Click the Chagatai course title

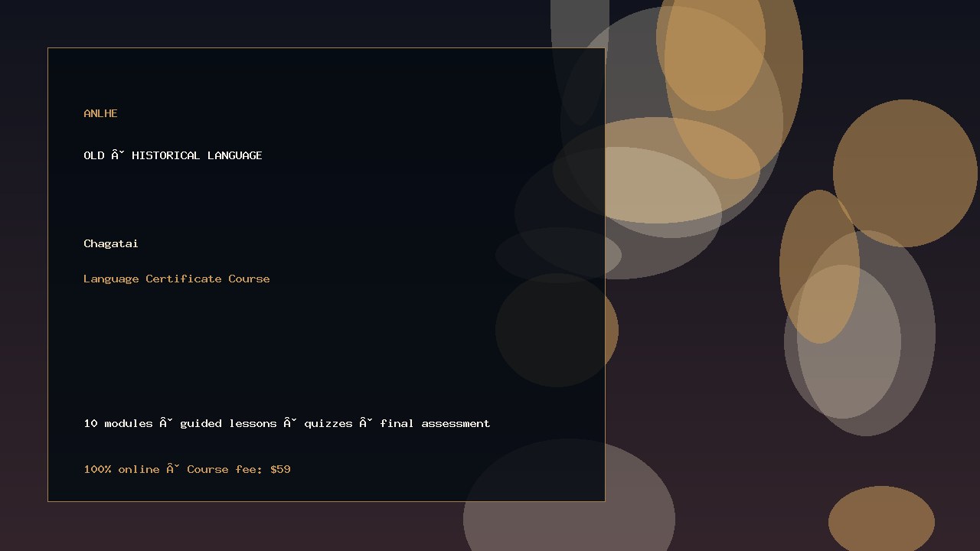coord(111,243)
